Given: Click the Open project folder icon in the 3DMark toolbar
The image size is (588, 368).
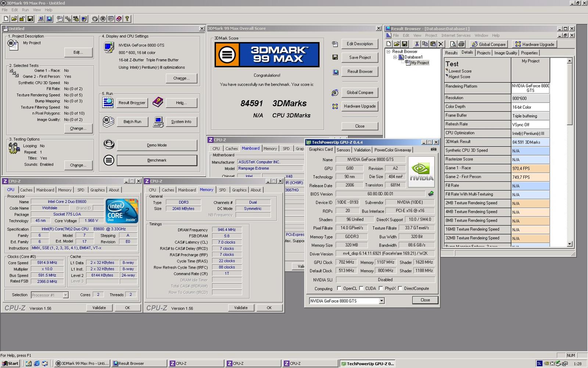Looking at the screenshot, I should [14, 19].
